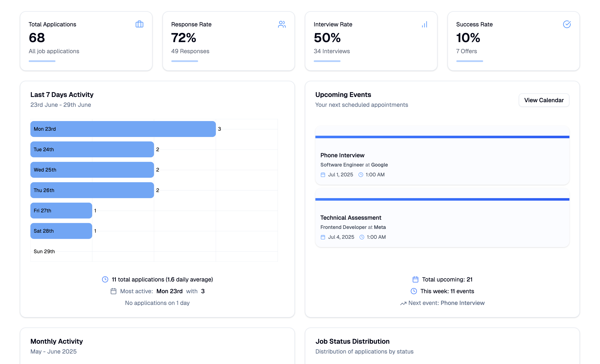This screenshot has width=600, height=364.
Task: Click clock icon next to Google interview time
Action: coord(361,175)
